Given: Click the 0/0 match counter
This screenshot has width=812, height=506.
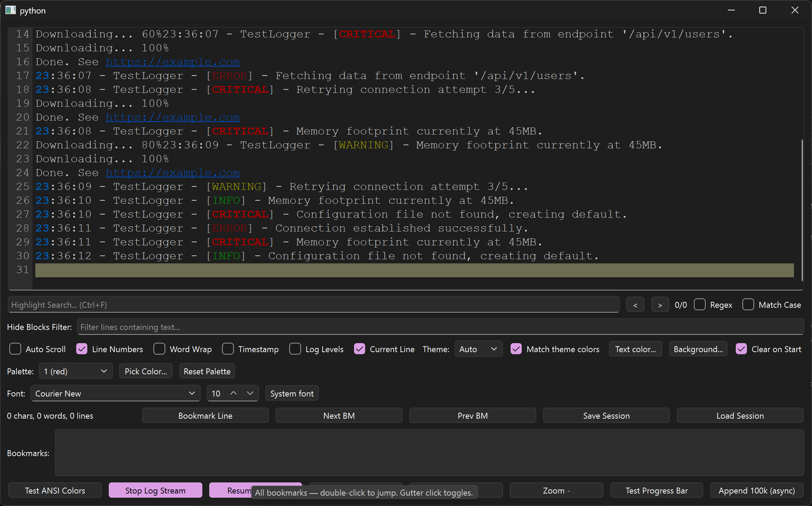Looking at the screenshot, I should 681,305.
